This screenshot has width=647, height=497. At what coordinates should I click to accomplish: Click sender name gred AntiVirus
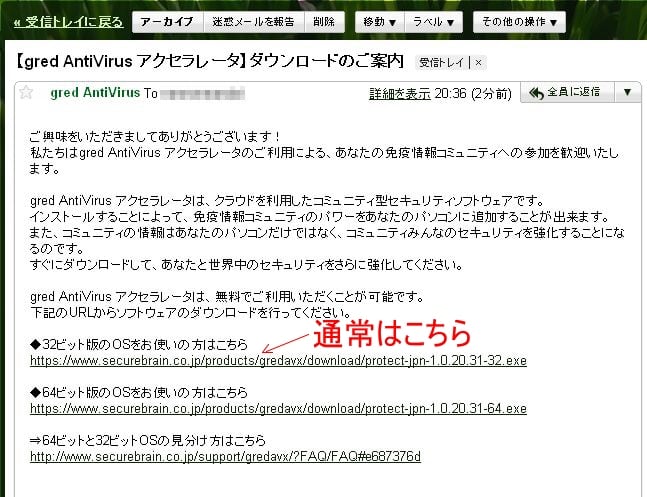(x=95, y=93)
